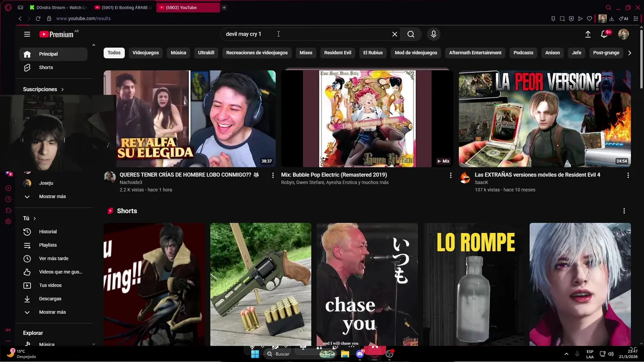Open the Opera GX main menu logo
The height and width of the screenshot is (362, 644).
(x=8, y=8)
